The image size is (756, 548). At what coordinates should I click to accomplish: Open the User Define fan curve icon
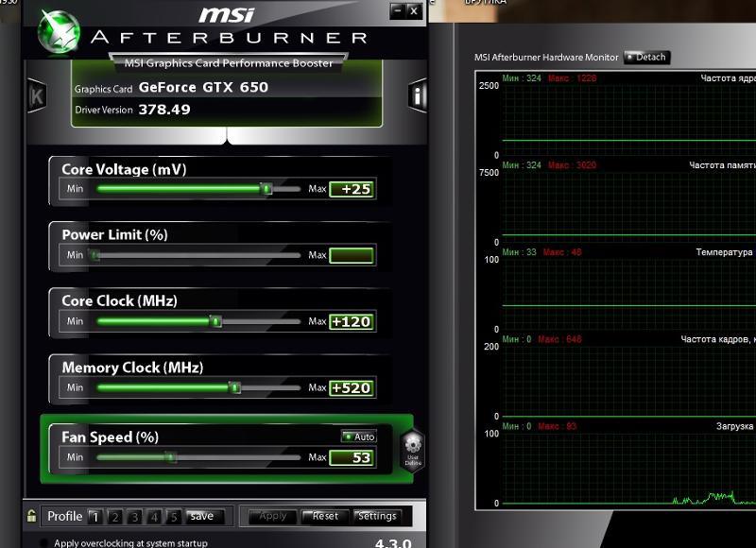(413, 451)
